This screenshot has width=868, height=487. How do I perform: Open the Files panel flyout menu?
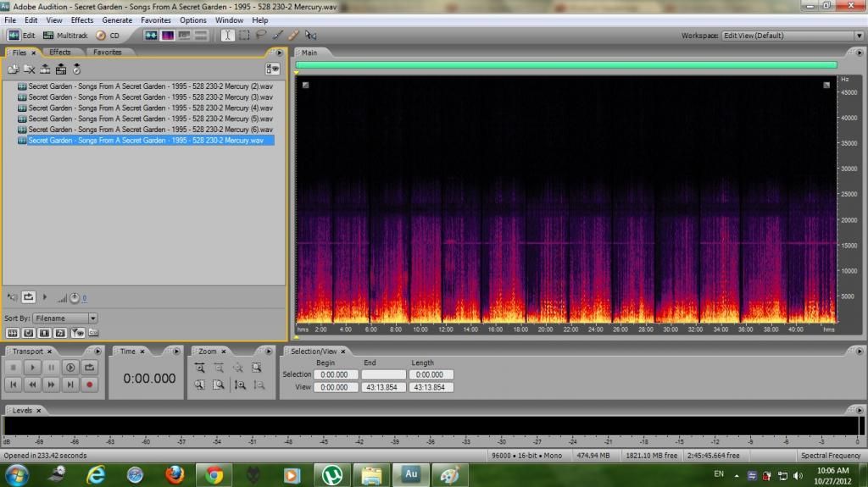point(279,53)
